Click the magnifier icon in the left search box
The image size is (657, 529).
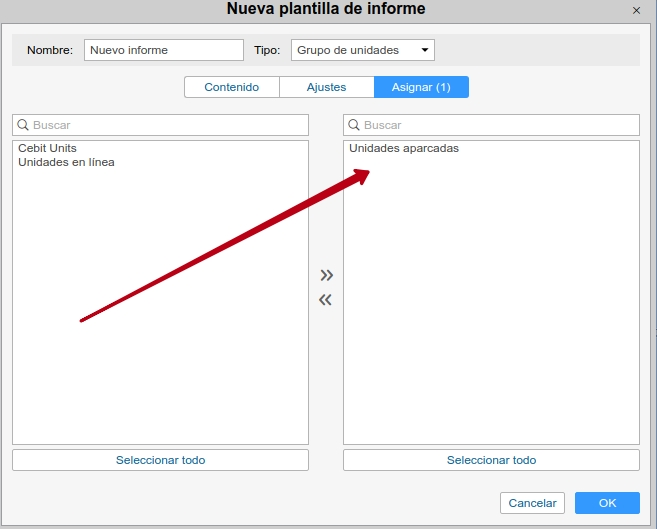click(x=23, y=125)
